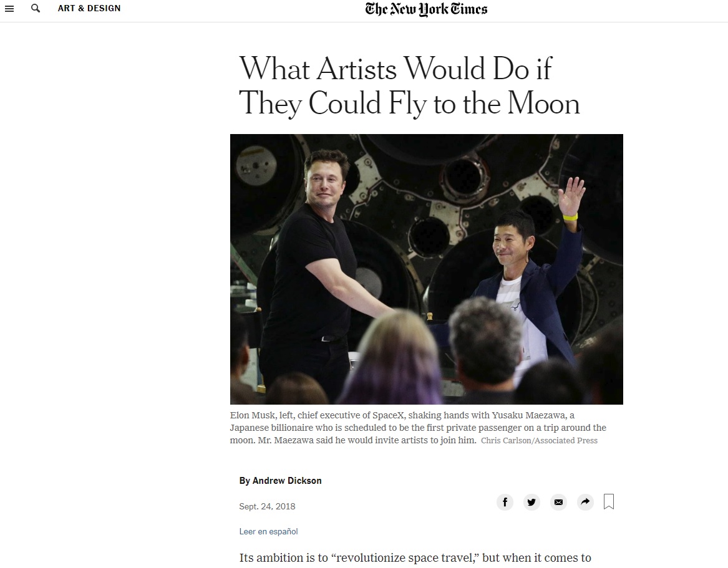Go to The New York Times homepage logo
The height and width of the screenshot is (568, 728).
[x=426, y=9]
